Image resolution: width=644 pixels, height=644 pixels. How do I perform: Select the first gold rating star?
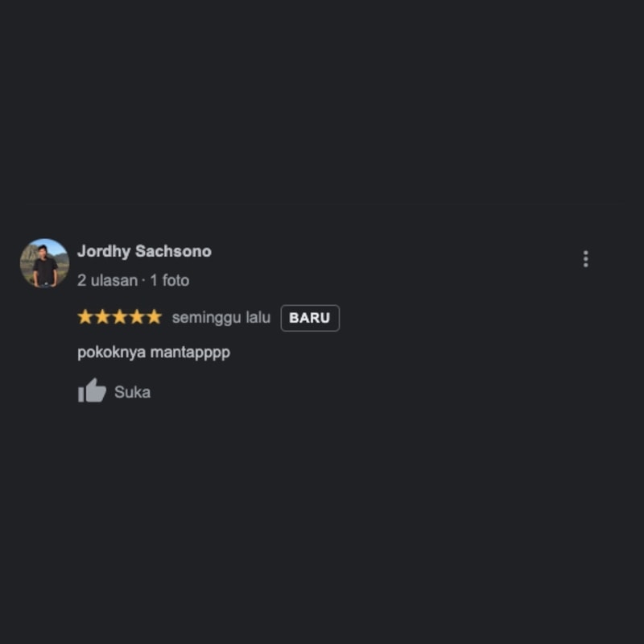tap(85, 317)
